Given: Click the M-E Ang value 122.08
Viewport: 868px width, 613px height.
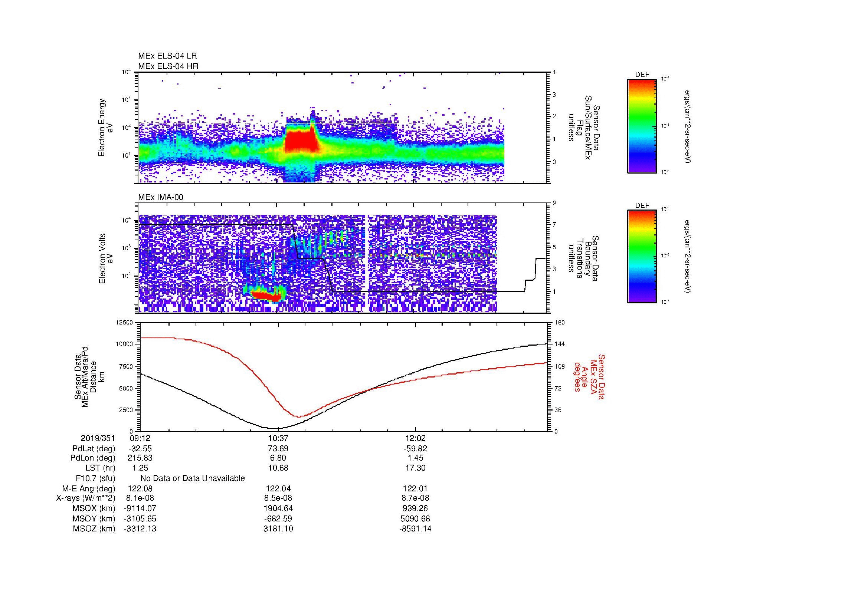Looking at the screenshot, I should 140,488.
